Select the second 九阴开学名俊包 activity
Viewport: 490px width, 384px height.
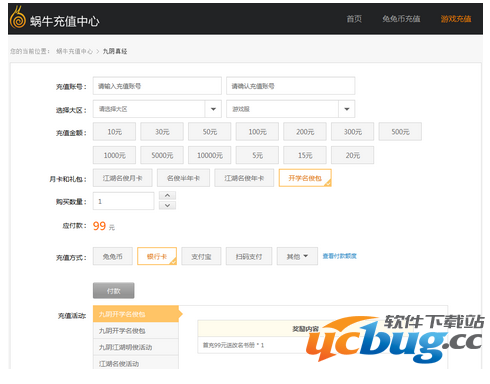[136, 331]
